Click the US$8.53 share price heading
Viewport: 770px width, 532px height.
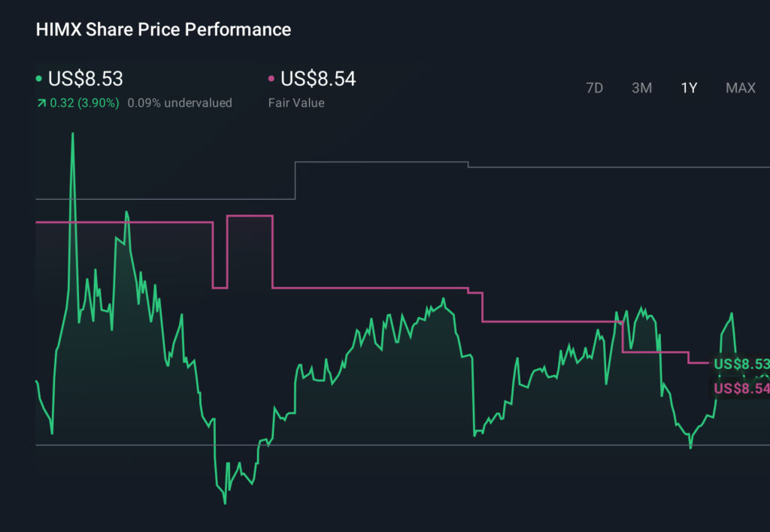click(x=85, y=79)
